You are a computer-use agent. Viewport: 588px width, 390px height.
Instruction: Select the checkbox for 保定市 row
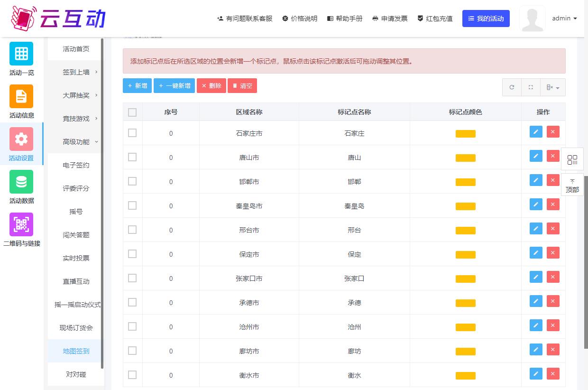pos(132,254)
